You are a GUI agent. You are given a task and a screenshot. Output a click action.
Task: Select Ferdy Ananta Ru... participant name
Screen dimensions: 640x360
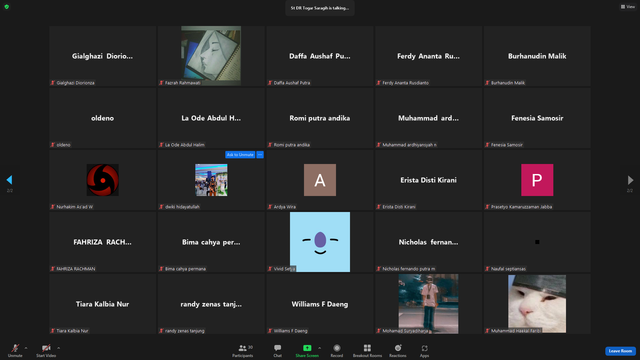pos(428,56)
